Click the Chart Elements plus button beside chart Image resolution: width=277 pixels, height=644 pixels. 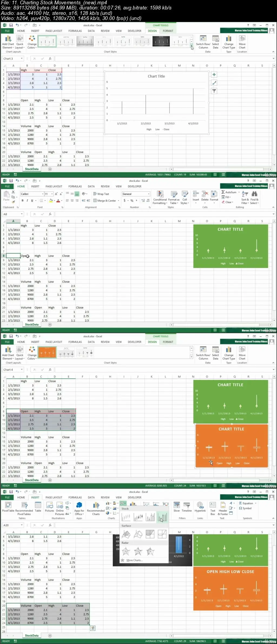coord(214,75)
